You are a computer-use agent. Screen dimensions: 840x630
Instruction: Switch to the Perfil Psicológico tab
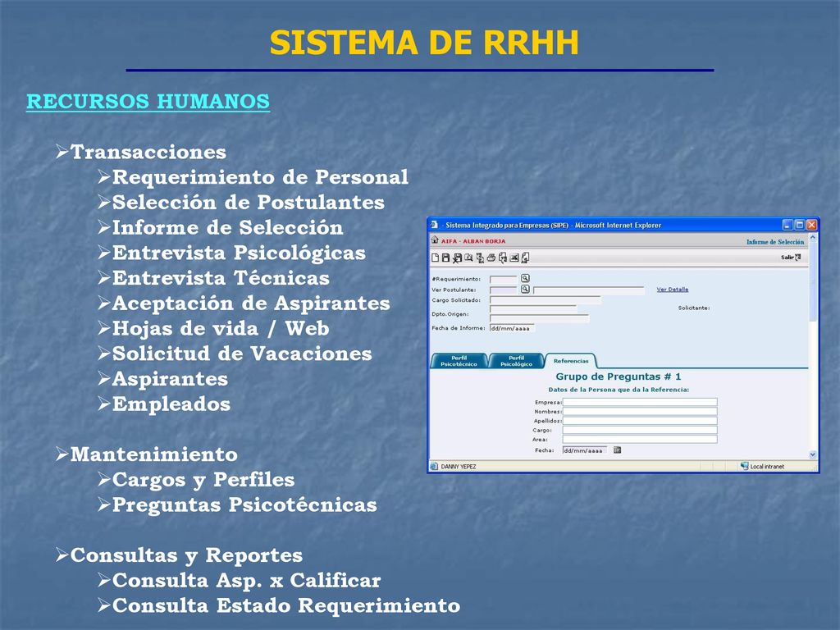pyautogui.click(x=517, y=361)
